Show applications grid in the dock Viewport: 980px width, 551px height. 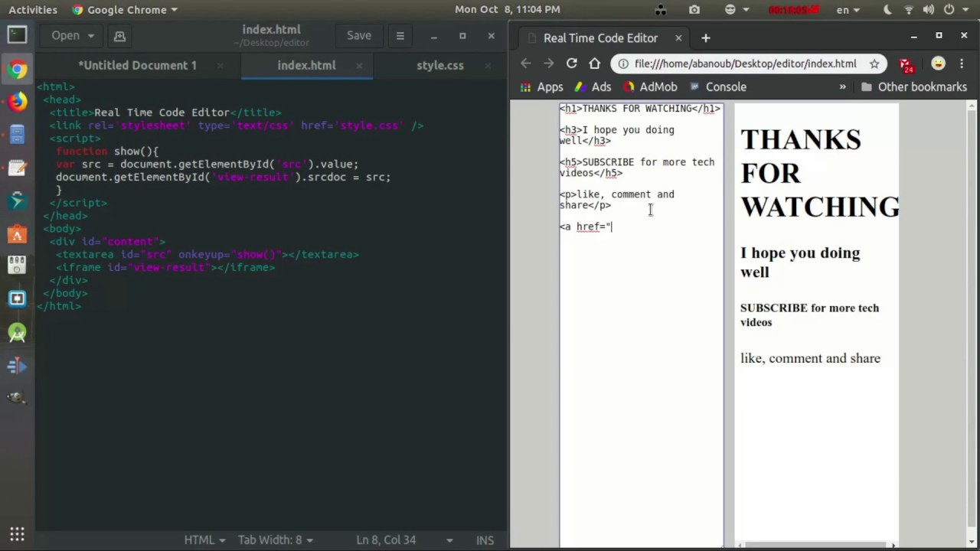(x=17, y=534)
